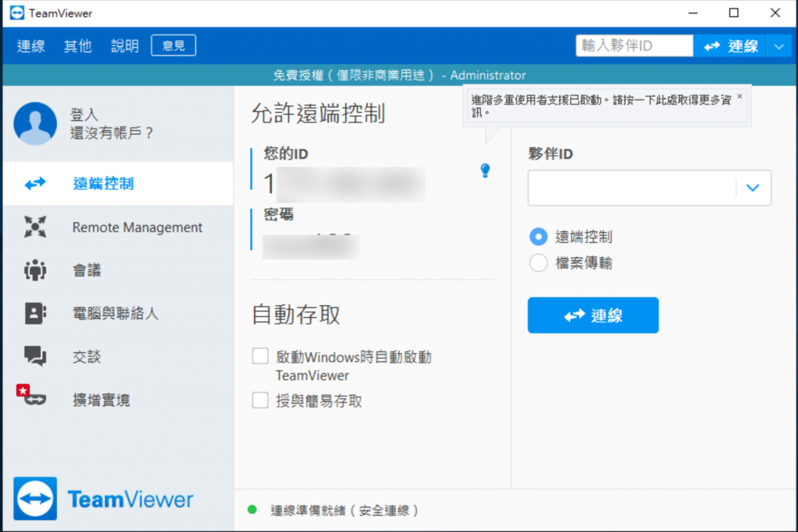This screenshot has width=798, height=532.
Task: Open the 交談 sidebar tab
Action: [x=118, y=356]
